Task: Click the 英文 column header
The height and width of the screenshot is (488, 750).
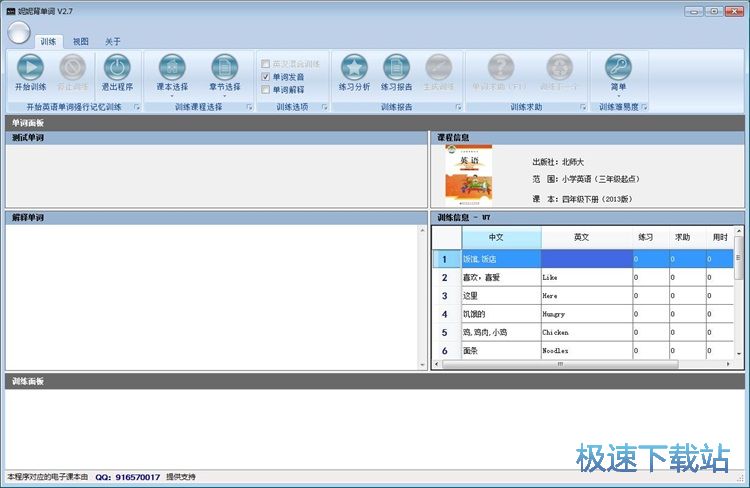Action: (x=586, y=237)
